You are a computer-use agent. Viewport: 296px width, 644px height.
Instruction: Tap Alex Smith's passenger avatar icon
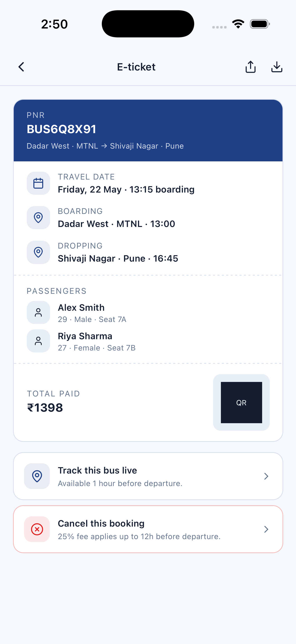(x=38, y=312)
